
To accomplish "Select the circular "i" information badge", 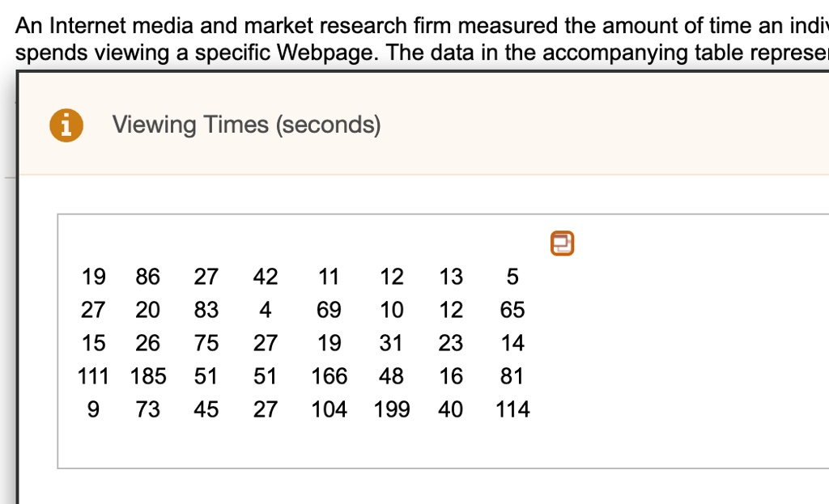I will [x=66, y=125].
